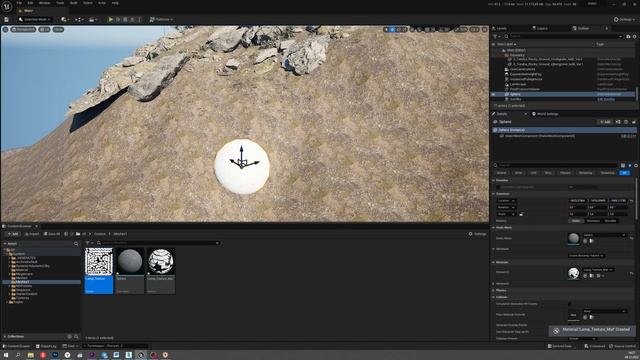Open the File menu
This screenshot has height=360, width=640.
(x=19, y=3)
